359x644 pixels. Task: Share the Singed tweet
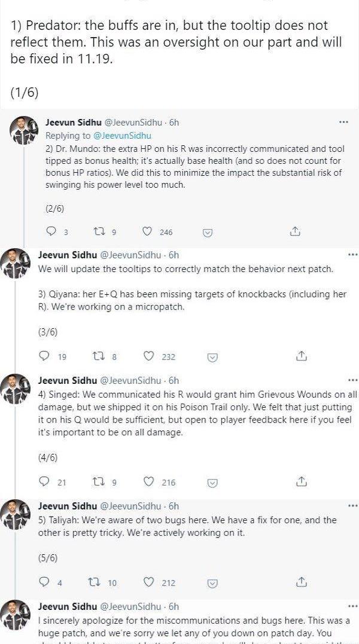[x=302, y=481]
